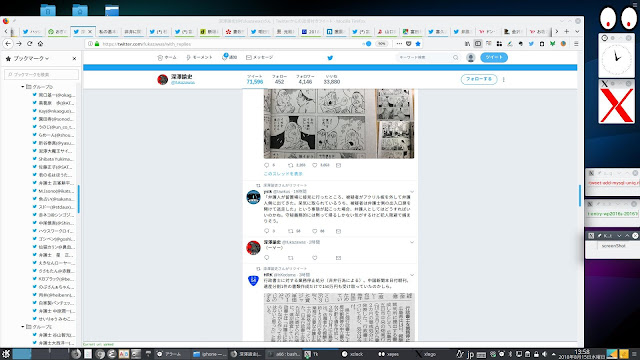Open the モーメント navigation item
Screen dimensions: 640x360
(199, 58)
